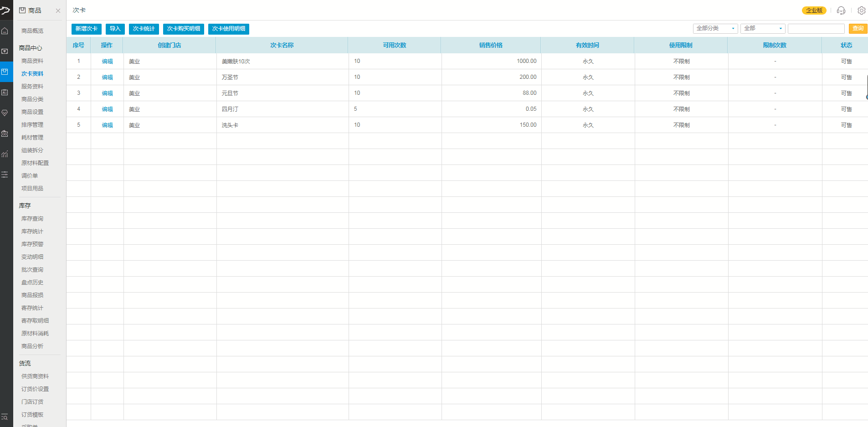Expand the 全部分类 dropdown

point(715,28)
